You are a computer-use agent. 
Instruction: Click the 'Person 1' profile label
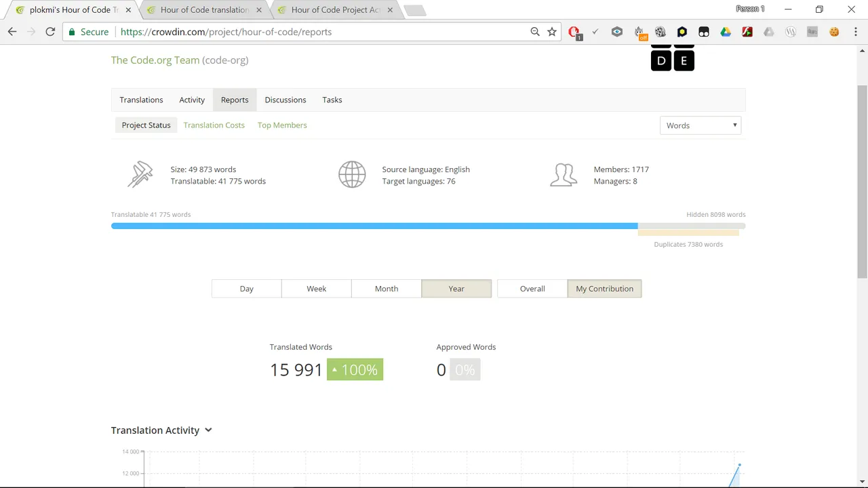750,9
